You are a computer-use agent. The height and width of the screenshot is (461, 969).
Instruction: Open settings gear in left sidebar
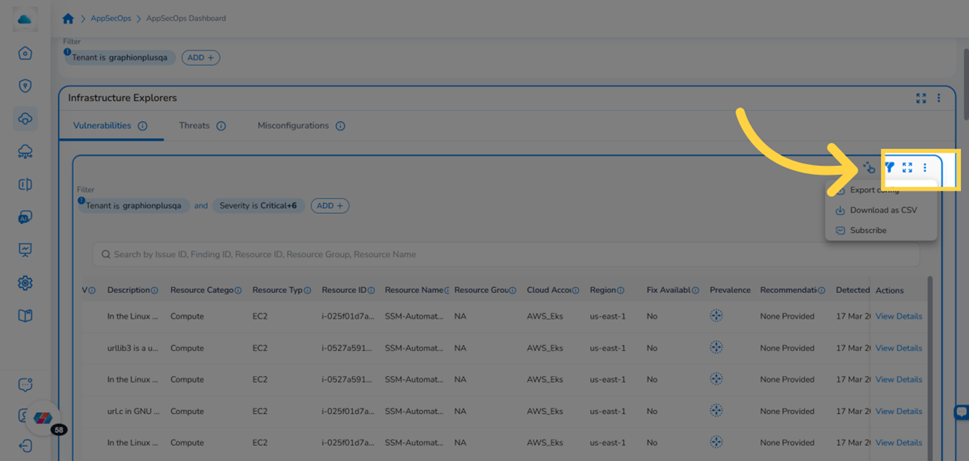25,283
